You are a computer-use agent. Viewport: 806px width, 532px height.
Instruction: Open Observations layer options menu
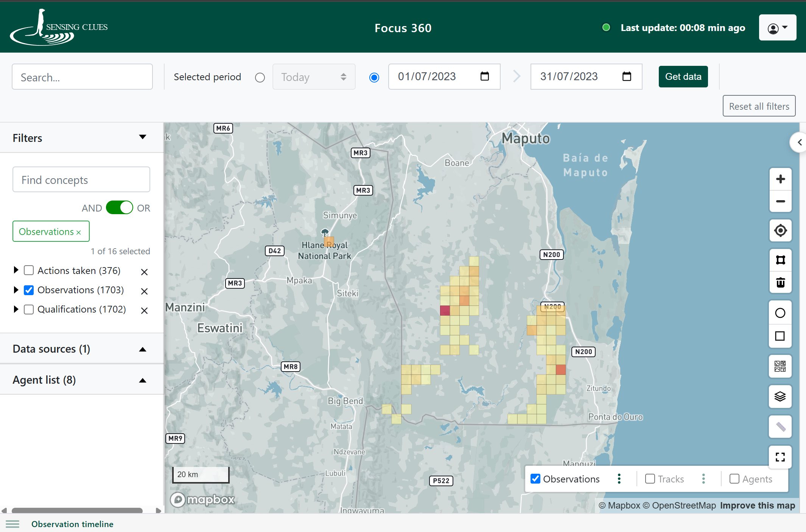tap(619, 479)
